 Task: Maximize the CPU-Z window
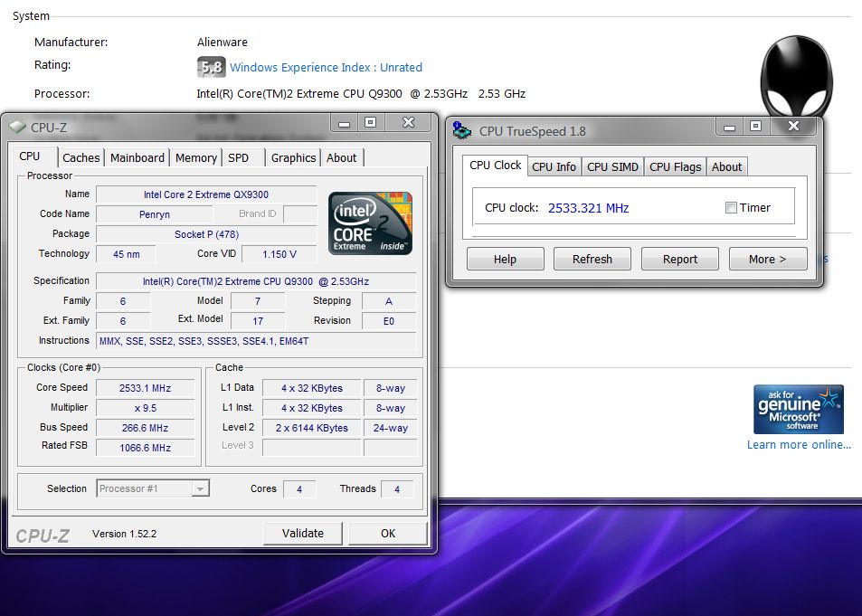371,123
